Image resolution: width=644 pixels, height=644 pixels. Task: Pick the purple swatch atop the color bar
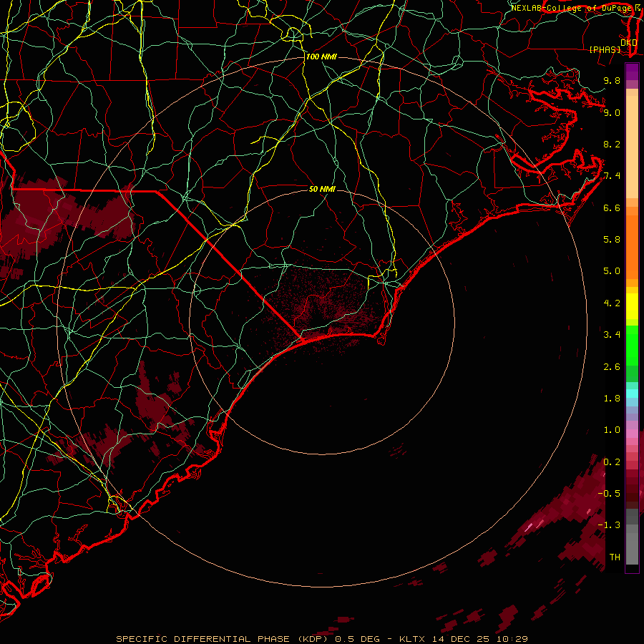tap(632, 72)
